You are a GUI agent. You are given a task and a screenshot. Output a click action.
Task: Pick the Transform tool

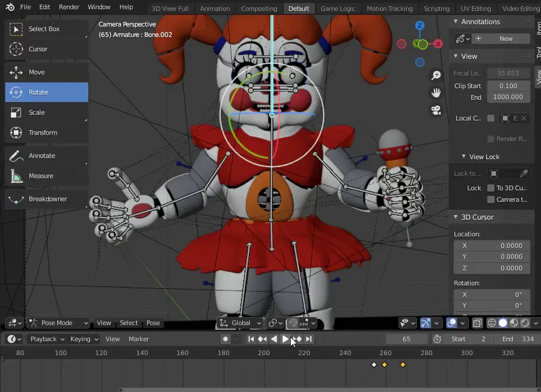click(x=46, y=132)
